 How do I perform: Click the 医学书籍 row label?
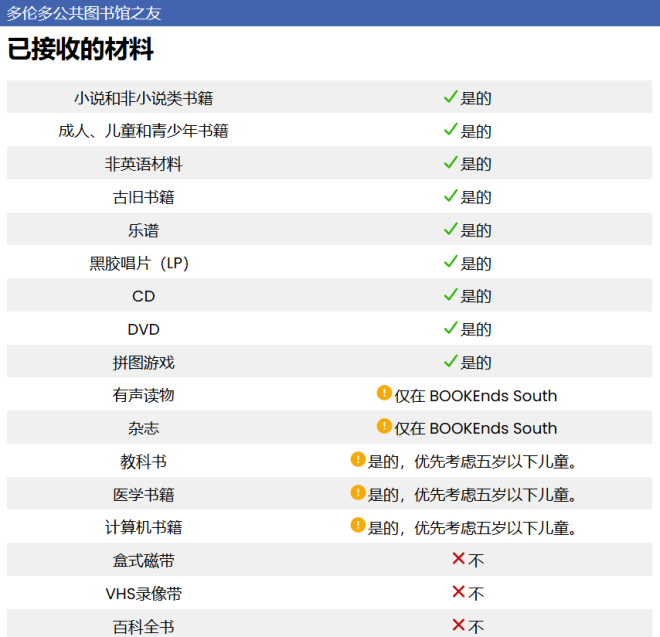coord(143,494)
